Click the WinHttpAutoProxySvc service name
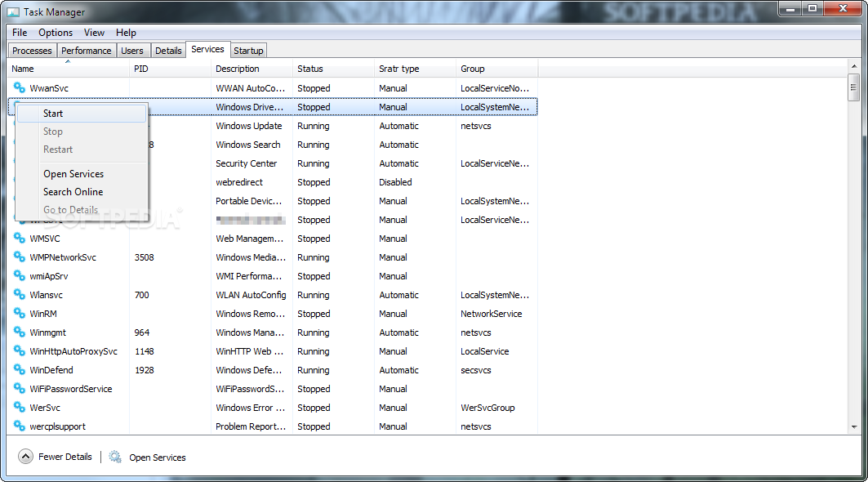868x482 pixels. coord(73,351)
